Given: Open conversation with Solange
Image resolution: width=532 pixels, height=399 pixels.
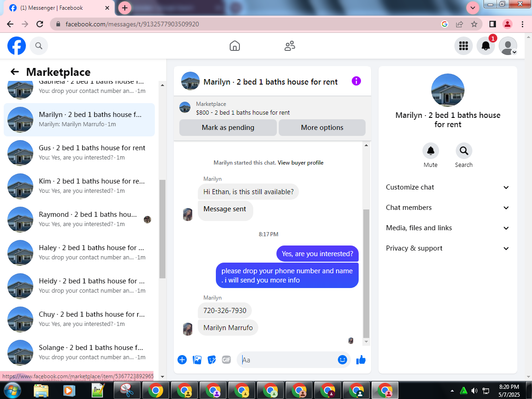Looking at the screenshot, I should coord(79,352).
